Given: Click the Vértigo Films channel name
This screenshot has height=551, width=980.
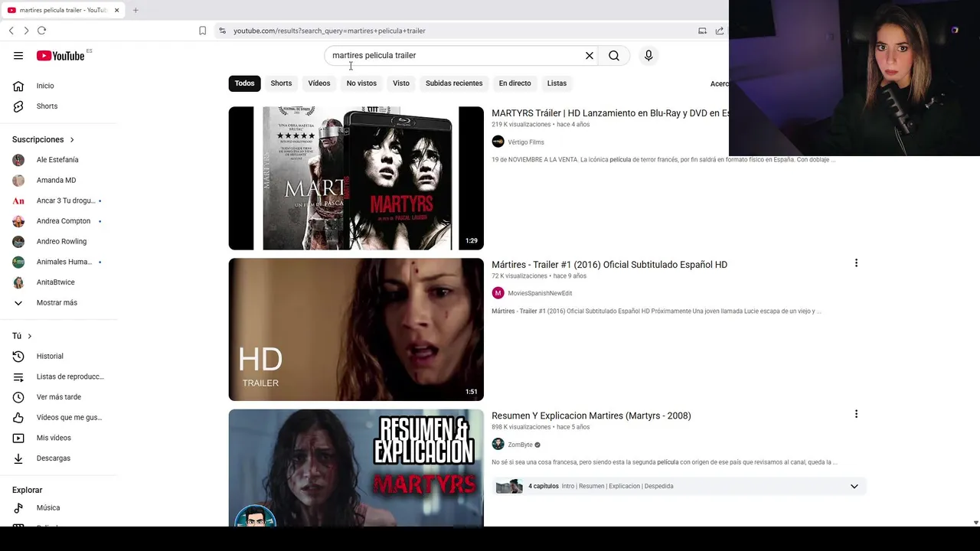Looking at the screenshot, I should point(526,142).
